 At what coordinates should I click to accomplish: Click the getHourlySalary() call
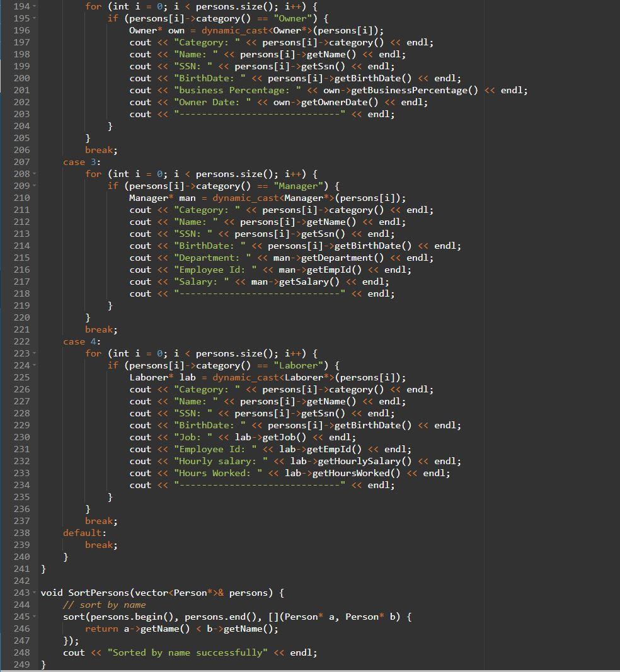click(365, 461)
